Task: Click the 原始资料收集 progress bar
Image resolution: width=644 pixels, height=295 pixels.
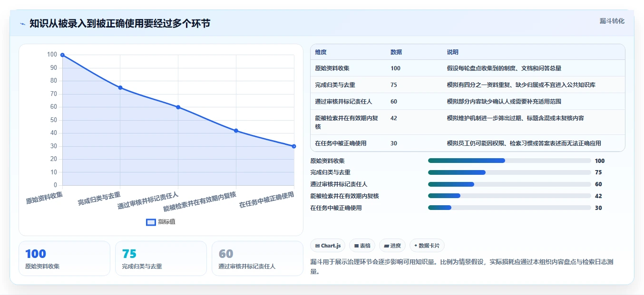Action: (x=509, y=161)
